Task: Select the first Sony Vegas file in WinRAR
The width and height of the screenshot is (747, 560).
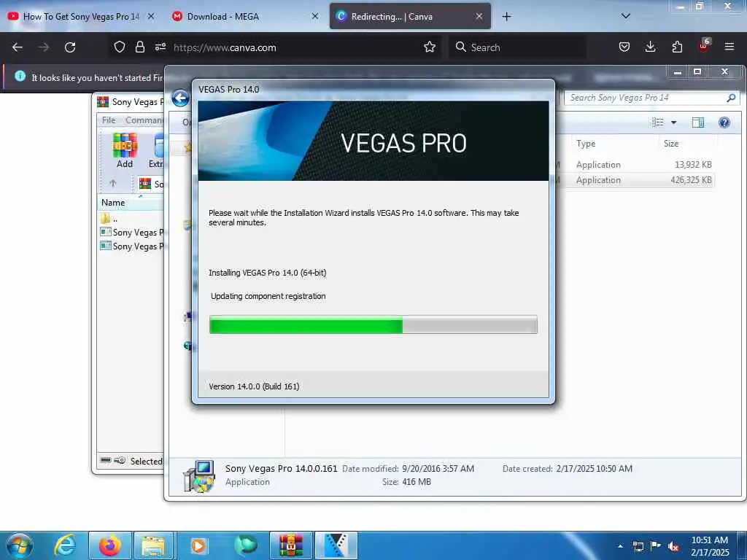Action: (x=131, y=233)
